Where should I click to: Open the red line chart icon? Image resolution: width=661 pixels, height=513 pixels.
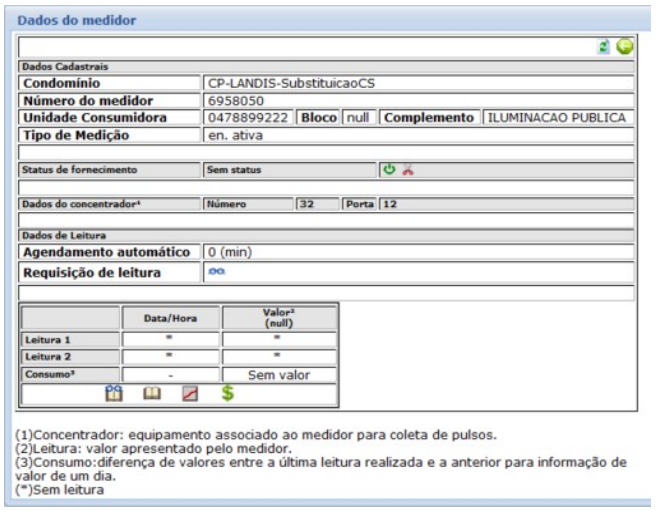(190, 394)
